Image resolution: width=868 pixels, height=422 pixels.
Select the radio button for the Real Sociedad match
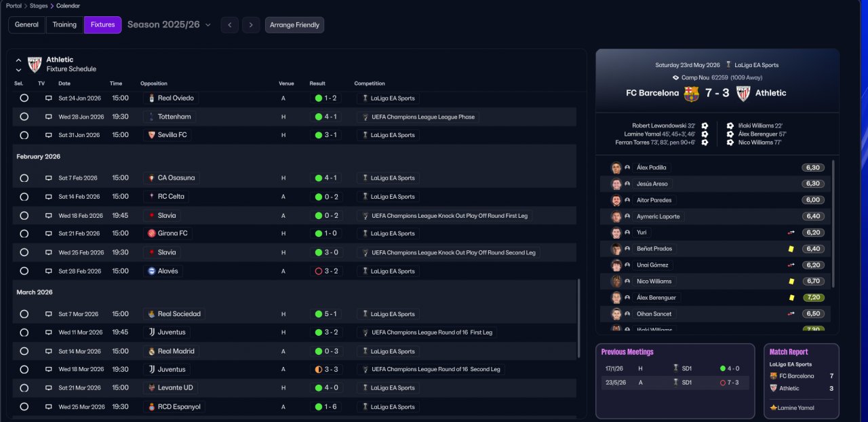point(24,314)
